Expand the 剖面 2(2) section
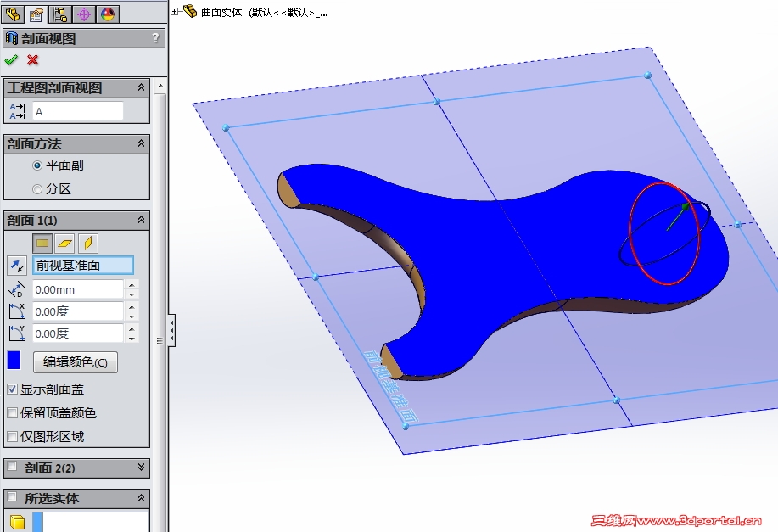This screenshot has height=532, width=778. click(x=141, y=467)
